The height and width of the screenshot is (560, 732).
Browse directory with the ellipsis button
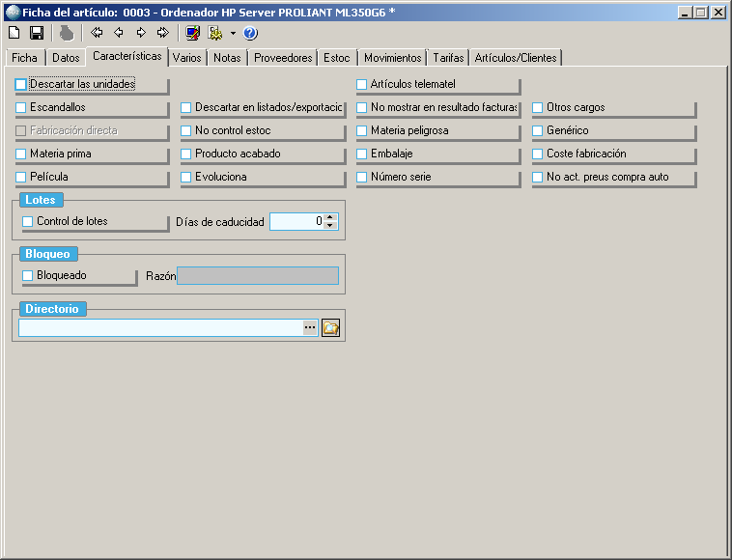310,327
